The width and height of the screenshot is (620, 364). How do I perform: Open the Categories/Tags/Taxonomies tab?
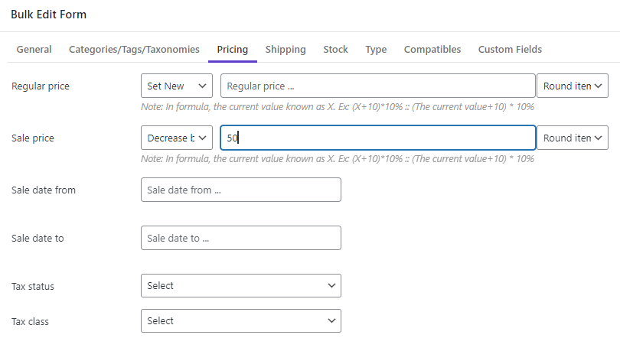(x=134, y=50)
